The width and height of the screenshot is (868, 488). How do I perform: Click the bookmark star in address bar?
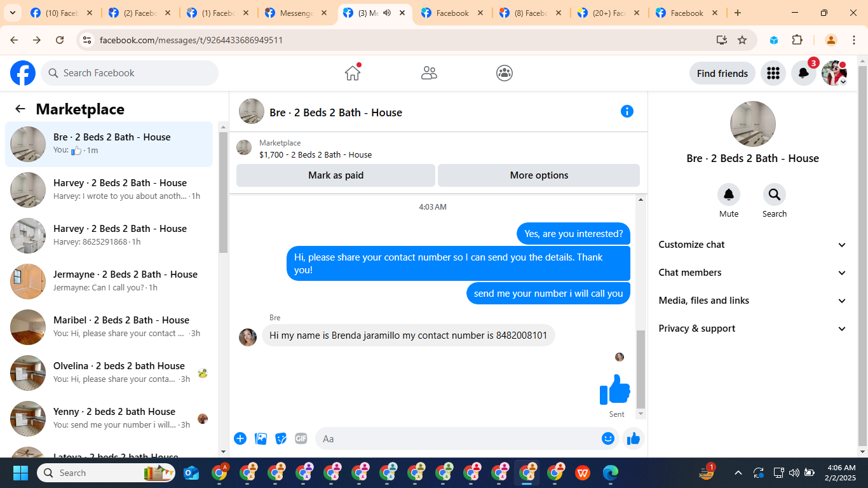[x=742, y=40]
